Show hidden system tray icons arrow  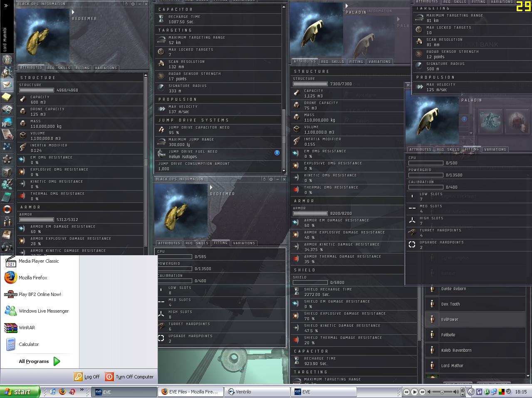click(471, 392)
